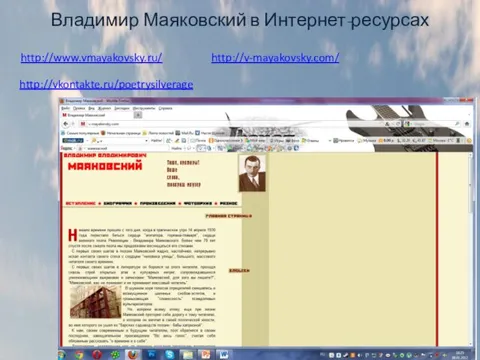Image resolution: width=480 pixels, height=360 pixels.
Task: Click the Firefox back arrow button
Action: coord(66,124)
